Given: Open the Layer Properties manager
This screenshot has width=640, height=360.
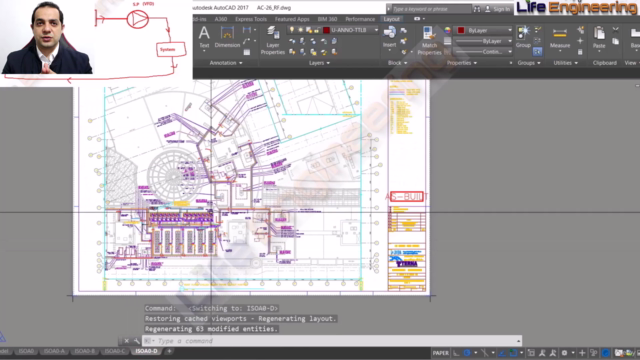Looking at the screenshot, I should pos(273,40).
